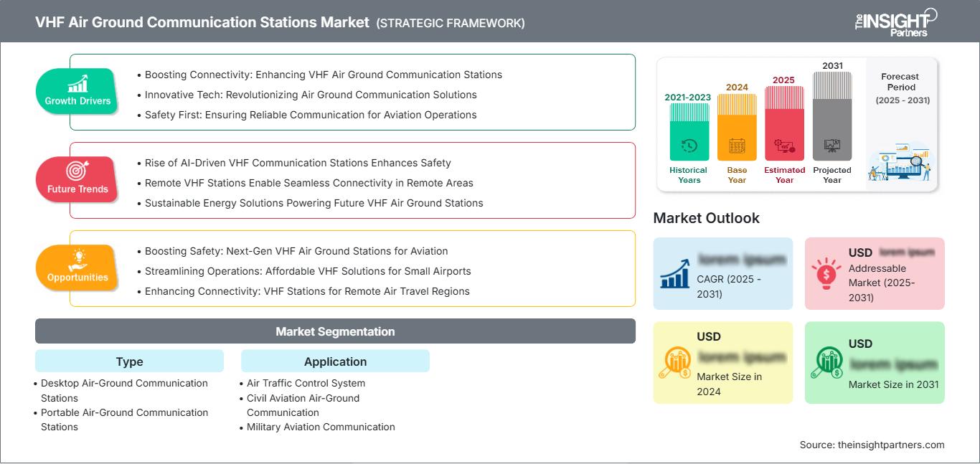This screenshot has width=980, height=464.
Task: Click the Market Size in 2031 card
Action: click(875, 362)
